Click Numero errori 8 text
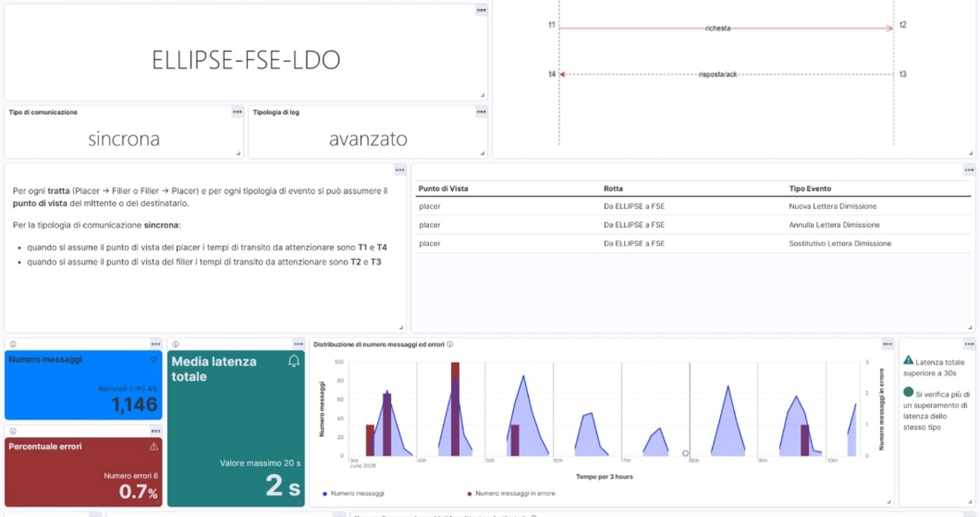 [131, 476]
